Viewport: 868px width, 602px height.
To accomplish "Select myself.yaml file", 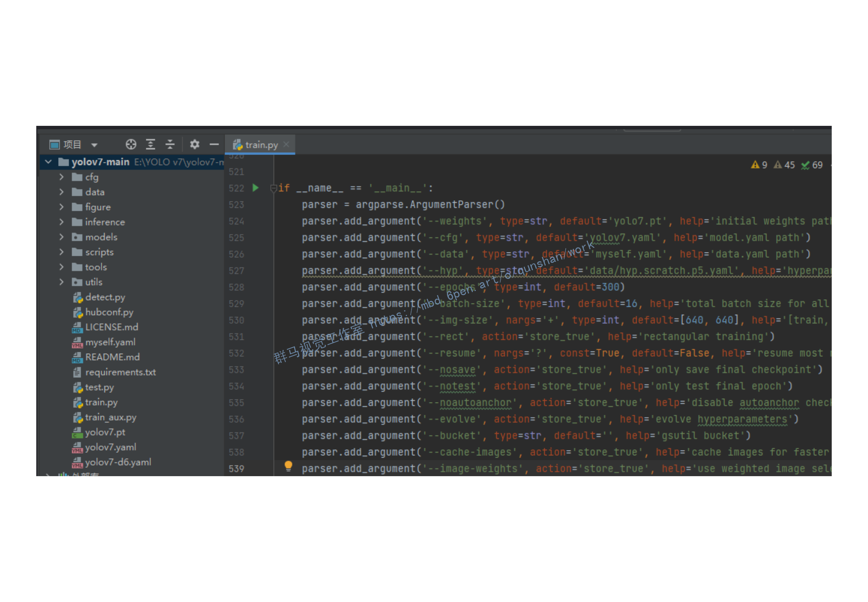I will pos(110,342).
